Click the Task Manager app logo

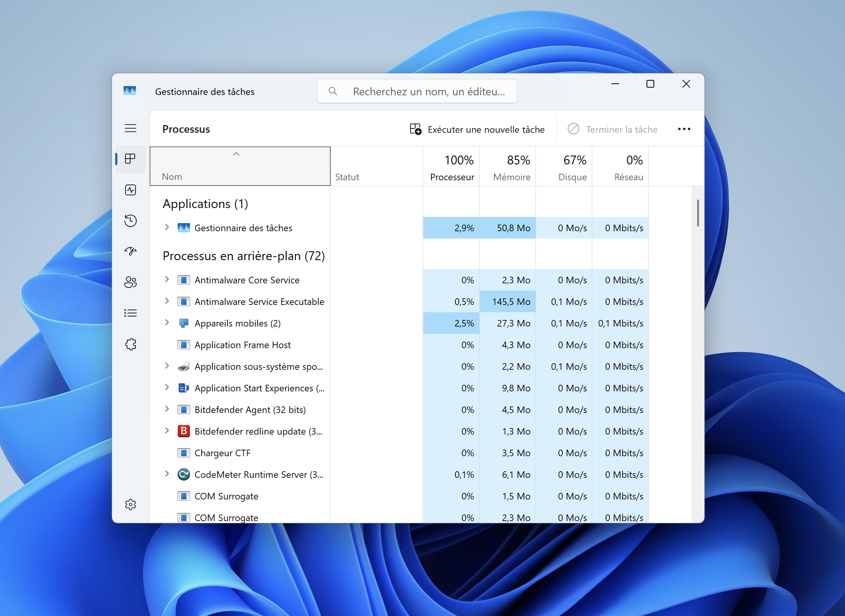coord(130,91)
